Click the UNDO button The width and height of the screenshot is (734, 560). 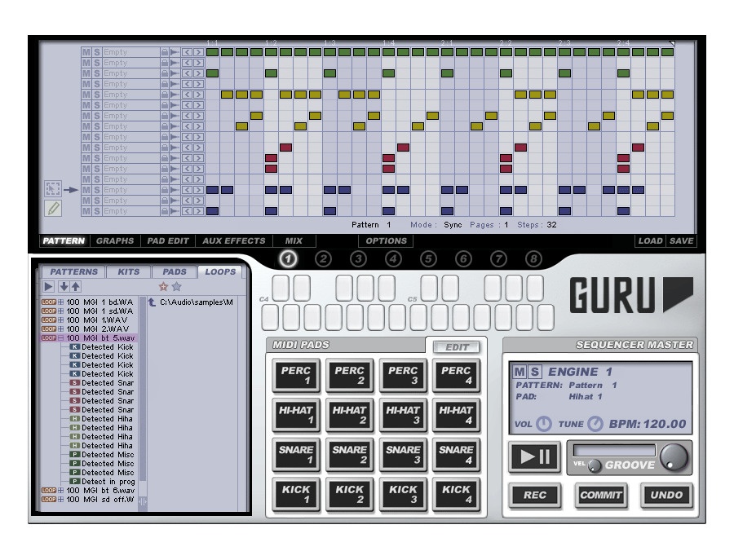click(x=666, y=495)
